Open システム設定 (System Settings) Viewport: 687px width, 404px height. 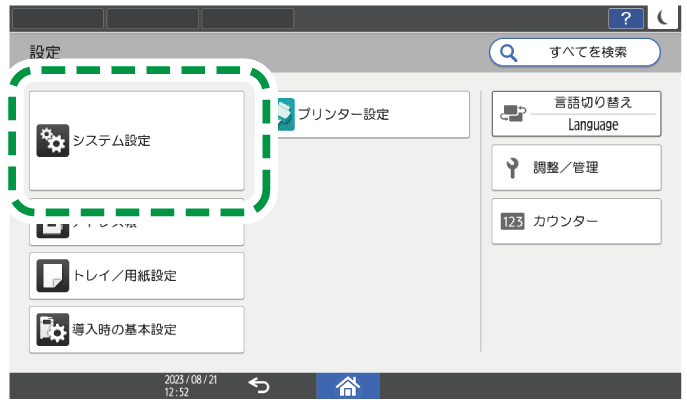[x=137, y=141]
